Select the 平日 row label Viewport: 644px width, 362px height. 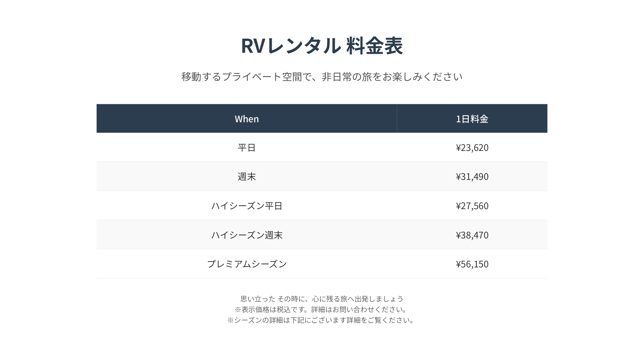[247, 148]
